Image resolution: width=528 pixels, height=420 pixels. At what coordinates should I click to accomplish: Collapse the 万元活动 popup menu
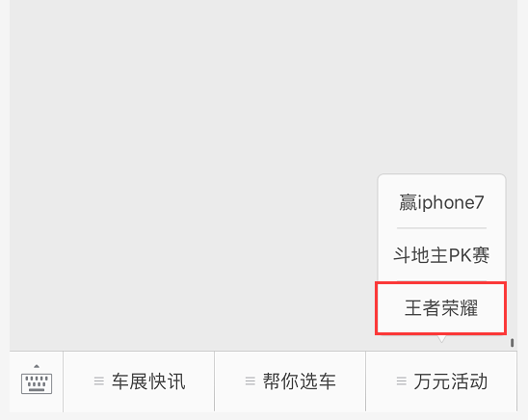pos(441,381)
